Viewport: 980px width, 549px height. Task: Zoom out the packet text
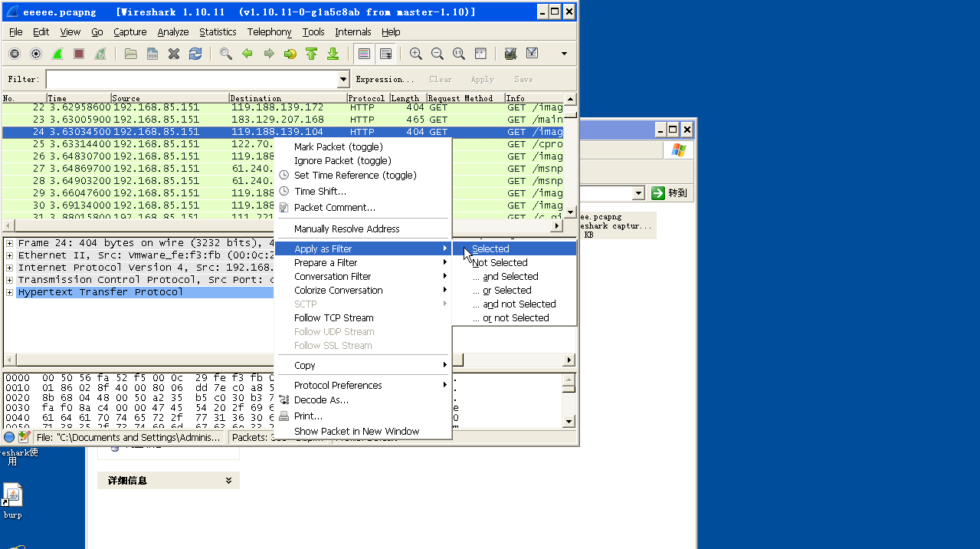tap(438, 54)
